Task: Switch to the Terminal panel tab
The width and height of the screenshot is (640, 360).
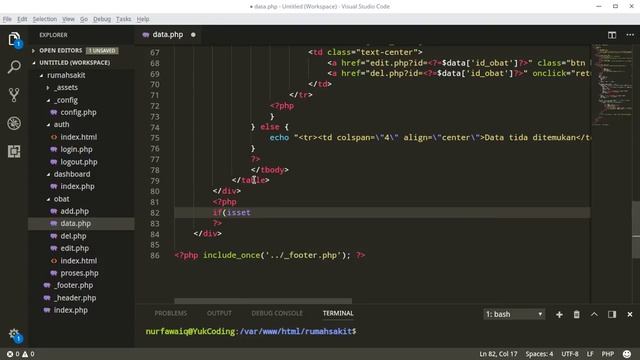Action: [x=338, y=313]
